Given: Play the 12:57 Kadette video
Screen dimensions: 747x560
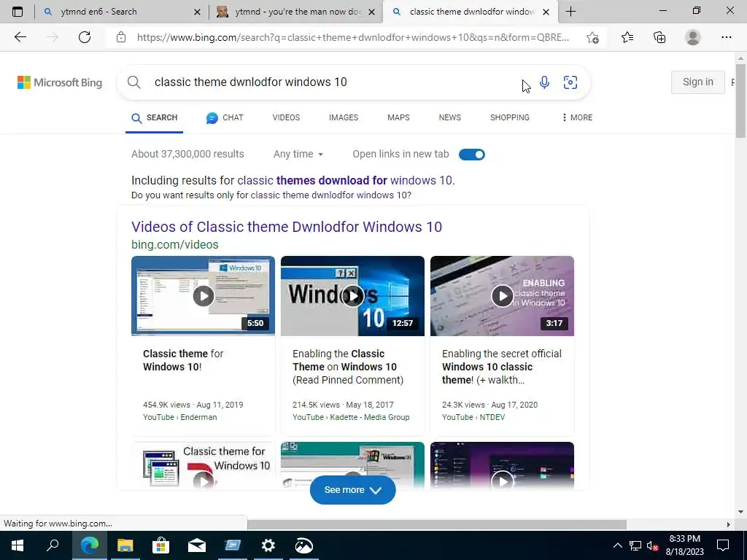Looking at the screenshot, I should click(352, 296).
